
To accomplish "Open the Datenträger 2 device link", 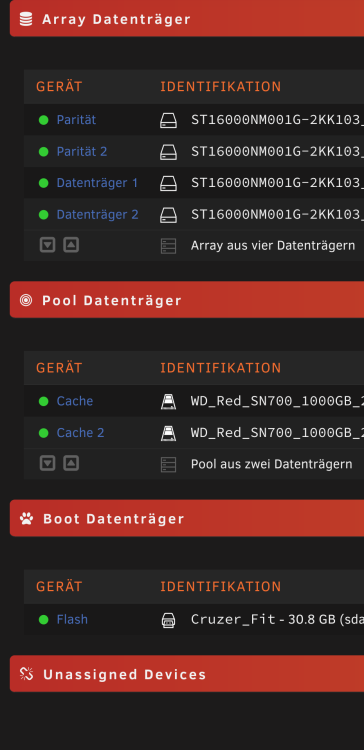I will (x=98, y=214).
